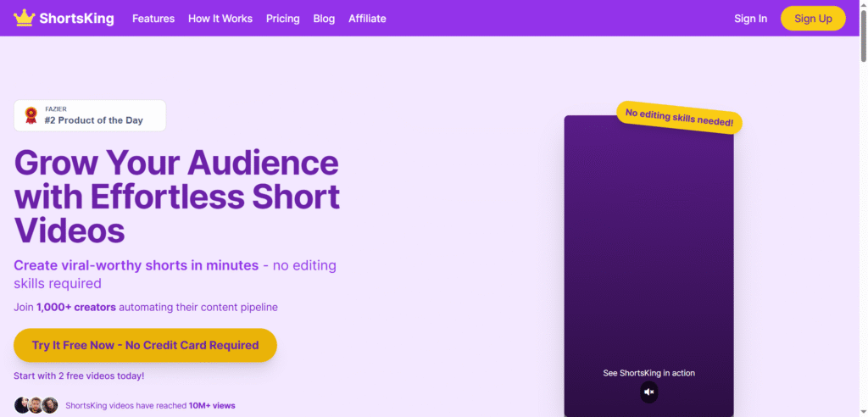Viewport: 868px width, 417px height.
Task: Open the Fazier #2 Product of the Day badge
Action: click(x=90, y=116)
